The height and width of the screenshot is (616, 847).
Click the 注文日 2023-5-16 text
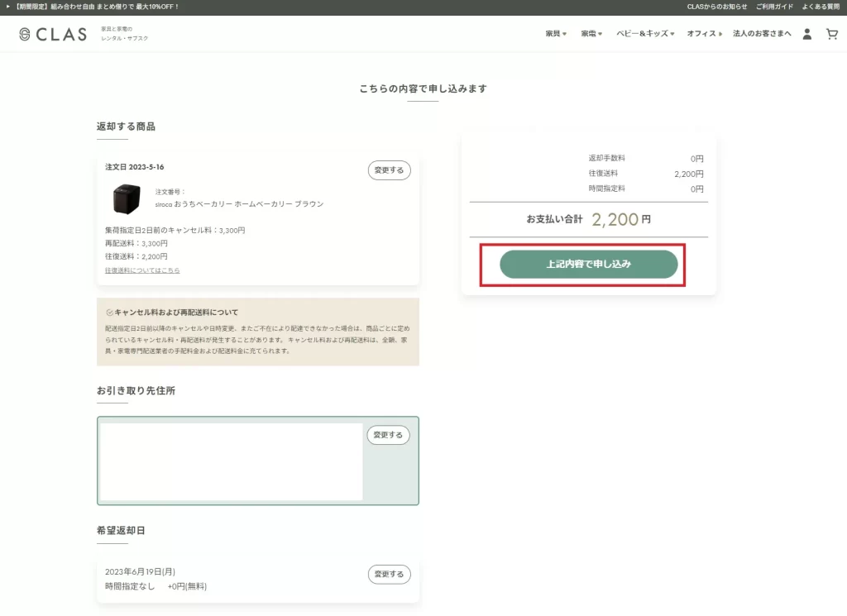point(135,167)
